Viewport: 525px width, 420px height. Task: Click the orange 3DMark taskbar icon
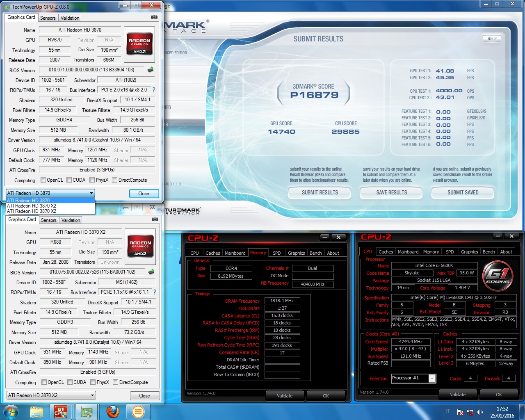pyautogui.click(x=138, y=412)
